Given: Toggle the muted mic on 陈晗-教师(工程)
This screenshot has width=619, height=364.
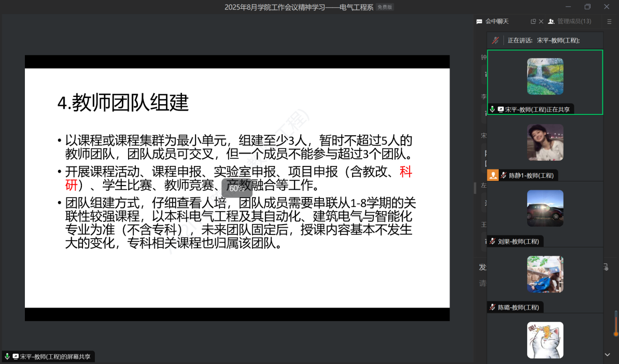Looking at the screenshot, I should [x=493, y=307].
